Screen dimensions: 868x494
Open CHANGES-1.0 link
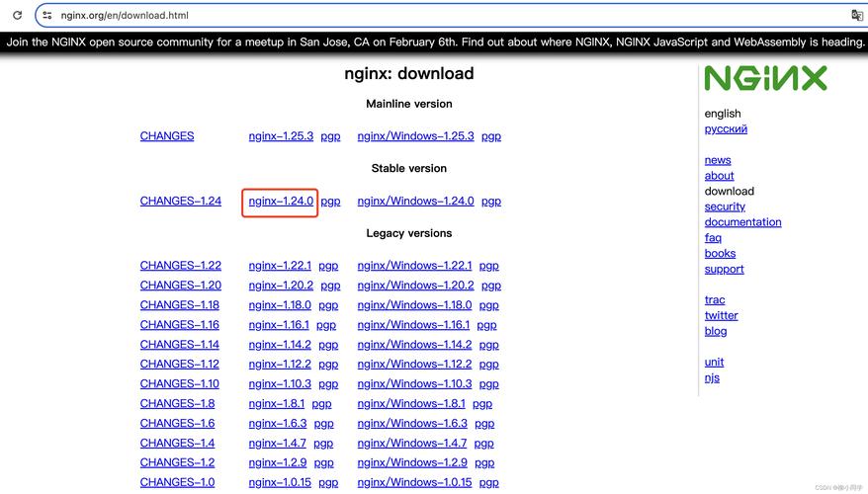[177, 482]
